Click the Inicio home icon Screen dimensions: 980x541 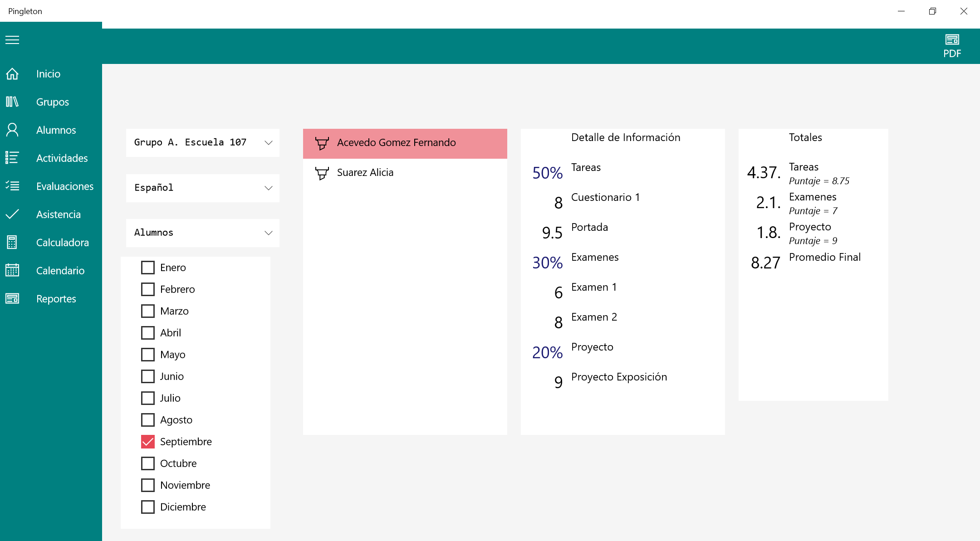pyautogui.click(x=12, y=73)
